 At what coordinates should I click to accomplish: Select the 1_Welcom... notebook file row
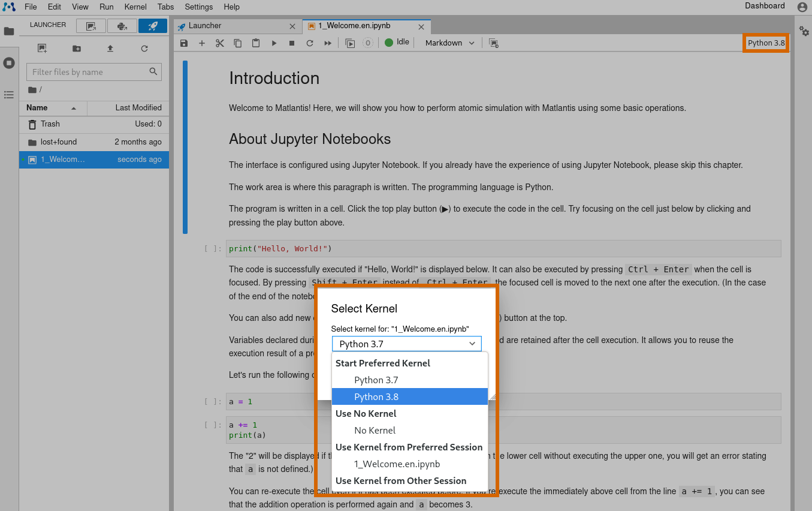[x=94, y=160]
